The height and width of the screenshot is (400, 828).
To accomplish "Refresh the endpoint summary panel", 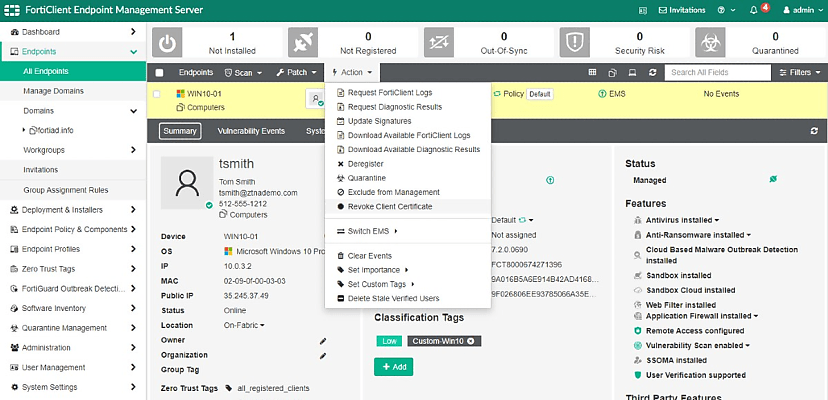I will coord(814,131).
